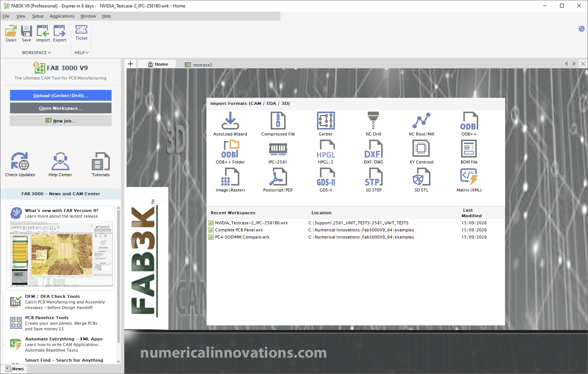This screenshot has height=374, width=588.
Task: Click the Open workspace toolbar icon
Action: click(11, 34)
